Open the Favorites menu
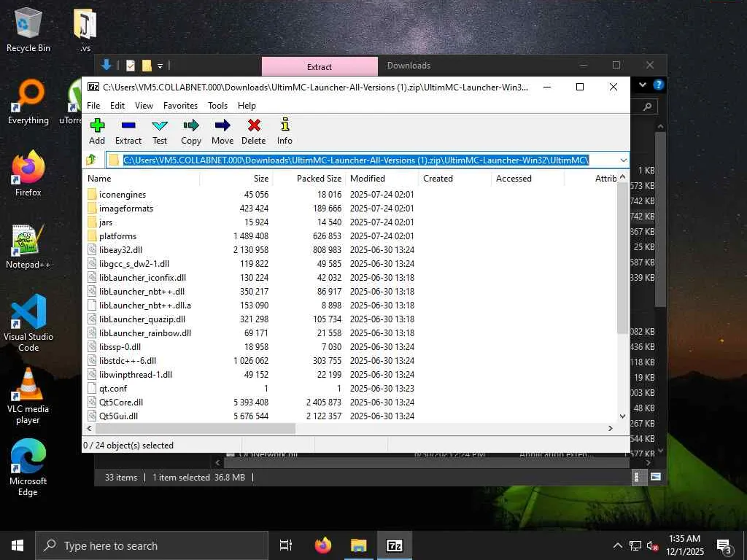The width and height of the screenshot is (747, 560). click(x=180, y=106)
